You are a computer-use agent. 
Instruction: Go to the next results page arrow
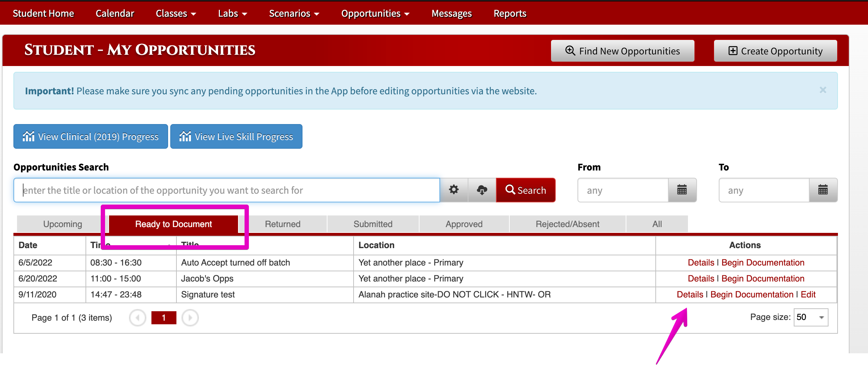tap(190, 318)
